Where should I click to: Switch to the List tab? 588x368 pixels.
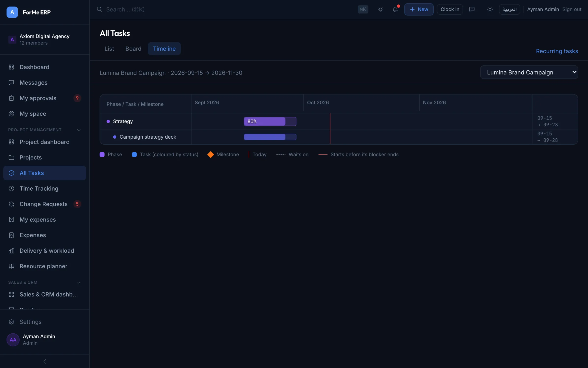pyautogui.click(x=109, y=49)
